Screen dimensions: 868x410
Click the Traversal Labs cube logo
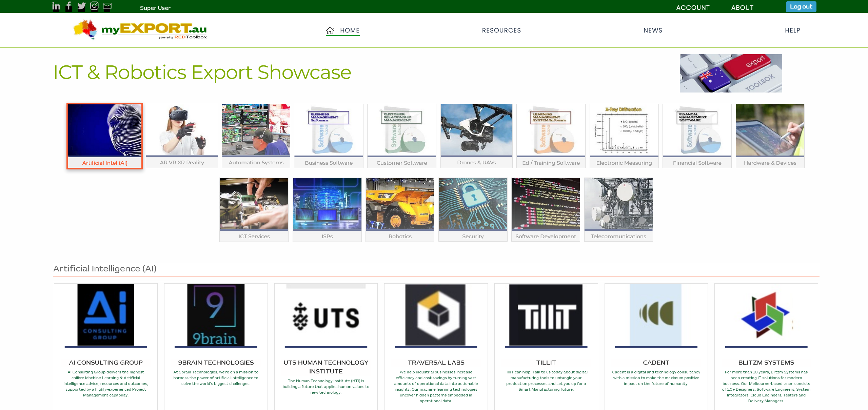(x=436, y=315)
